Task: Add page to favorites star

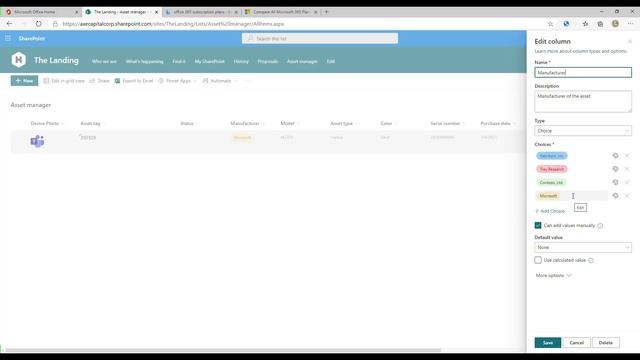Action: (550, 24)
